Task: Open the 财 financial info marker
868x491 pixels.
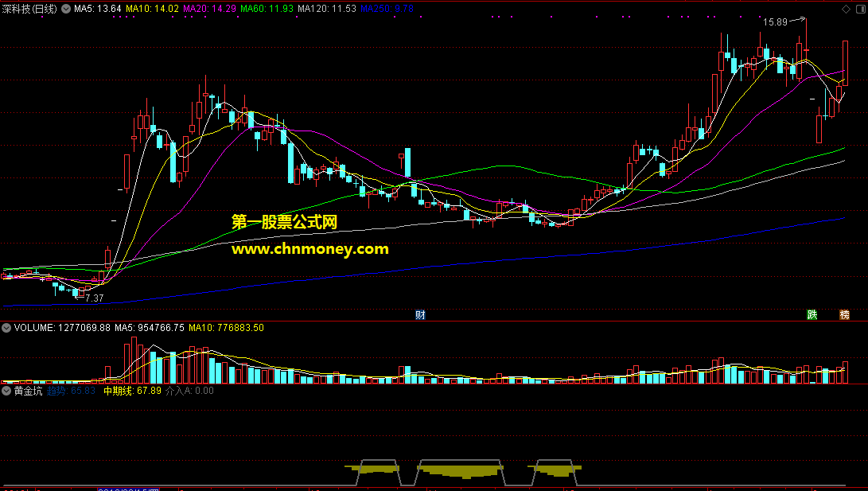Action: [x=420, y=315]
